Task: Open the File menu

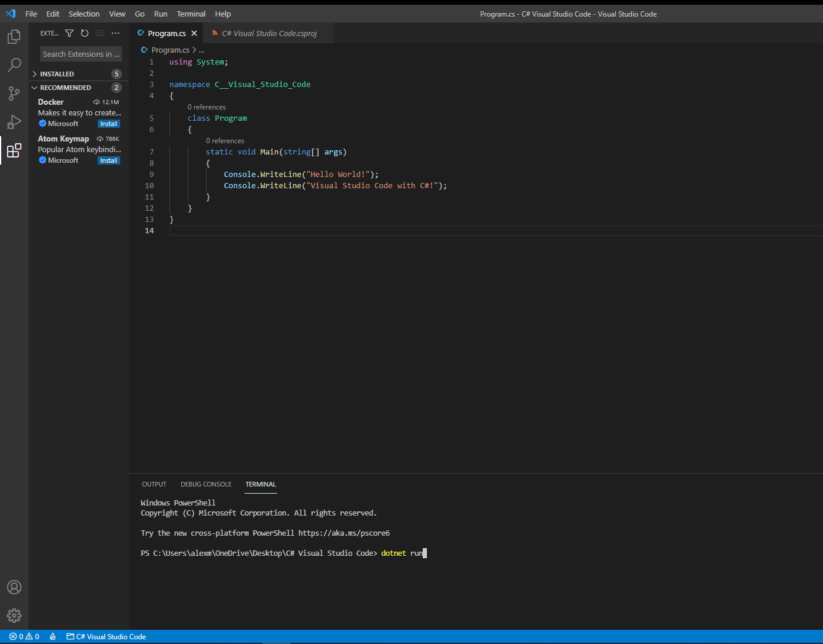Action: tap(31, 14)
